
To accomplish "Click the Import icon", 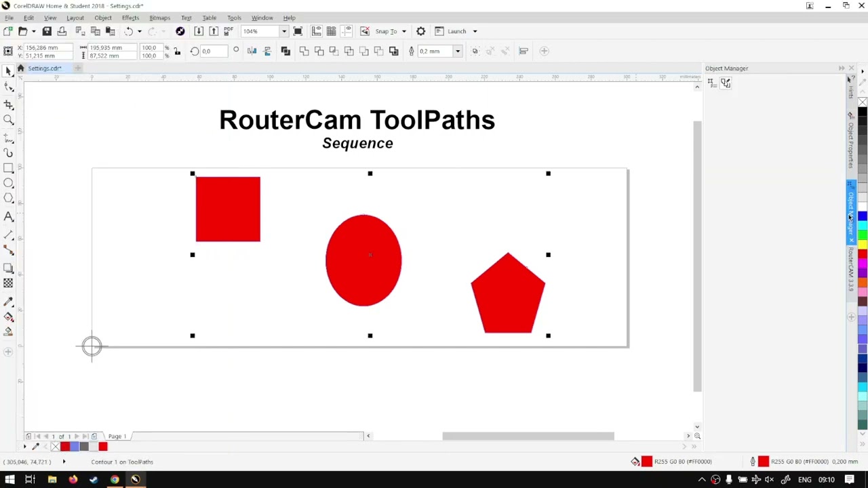I will pos(199,31).
